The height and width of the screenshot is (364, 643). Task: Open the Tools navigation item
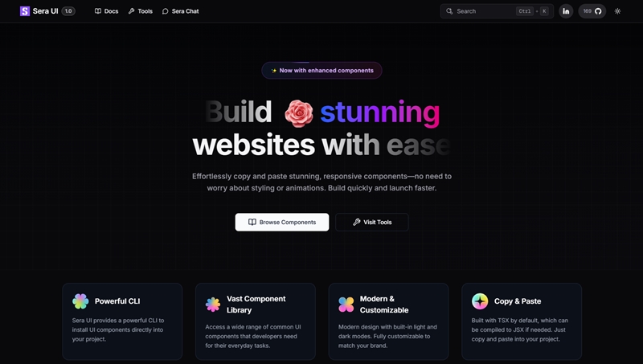tap(140, 11)
